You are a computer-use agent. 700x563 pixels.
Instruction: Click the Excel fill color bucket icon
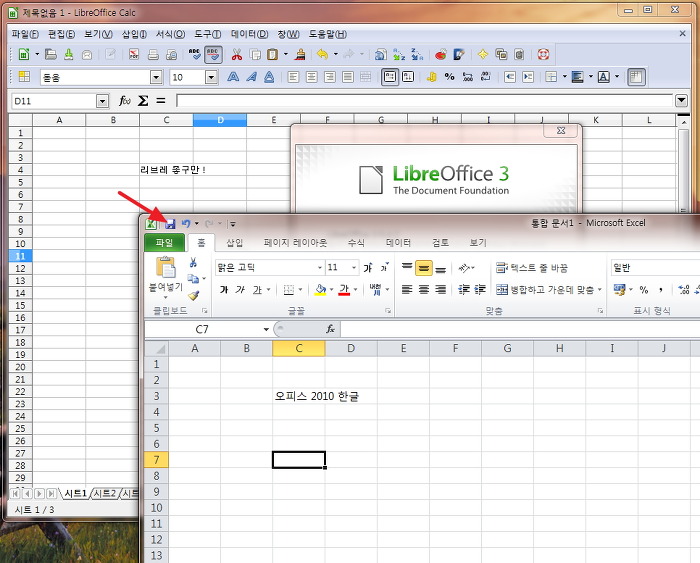point(320,289)
